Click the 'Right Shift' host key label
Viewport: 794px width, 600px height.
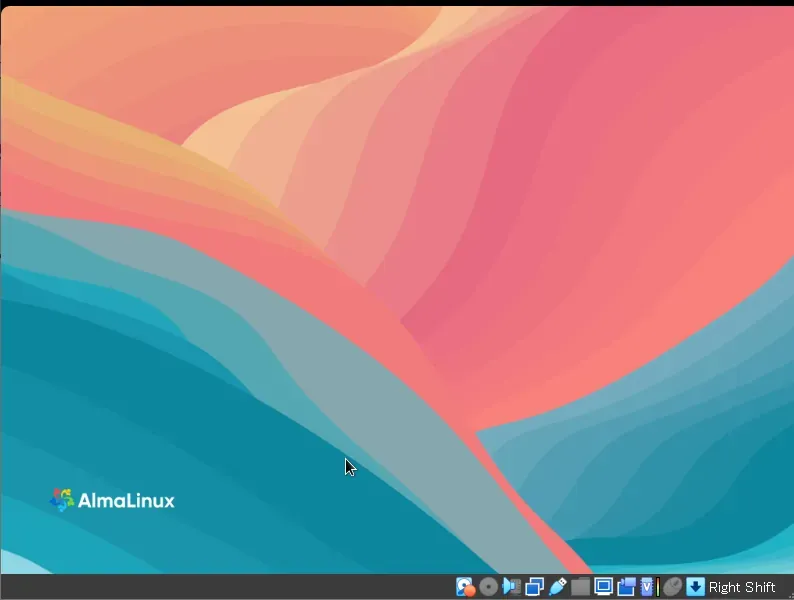tap(742, 587)
